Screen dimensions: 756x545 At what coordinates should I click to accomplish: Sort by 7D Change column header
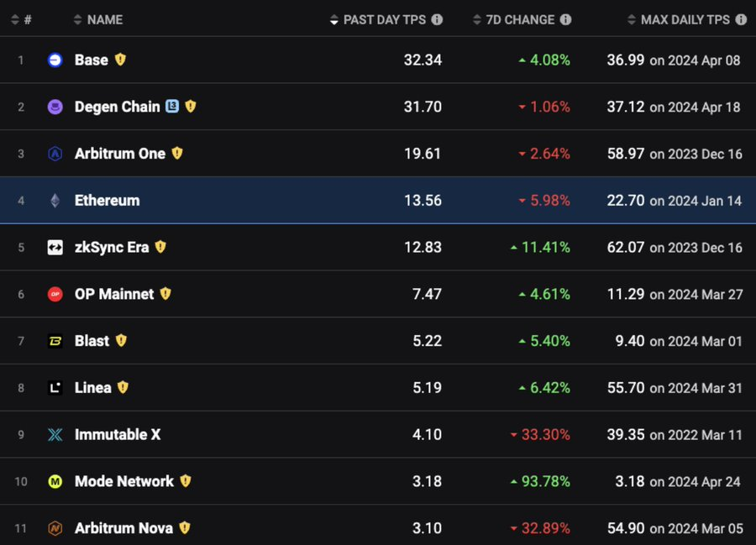pyautogui.click(x=519, y=19)
